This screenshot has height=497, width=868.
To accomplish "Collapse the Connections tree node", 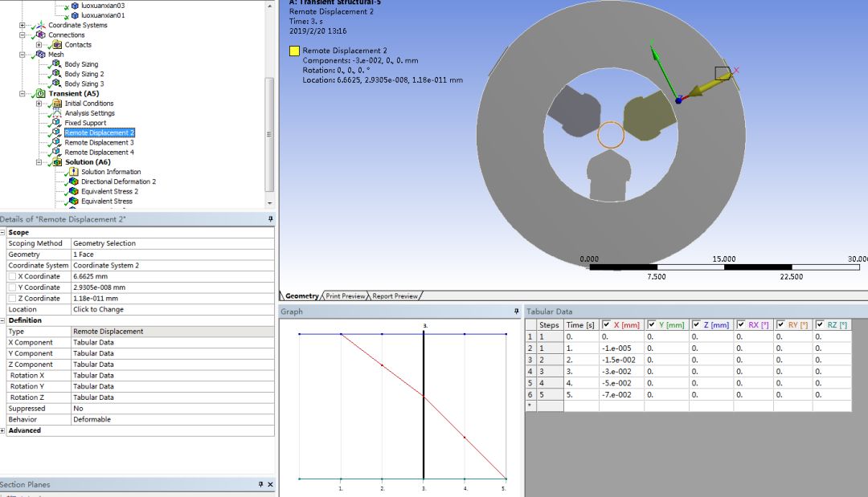I will click(23, 35).
